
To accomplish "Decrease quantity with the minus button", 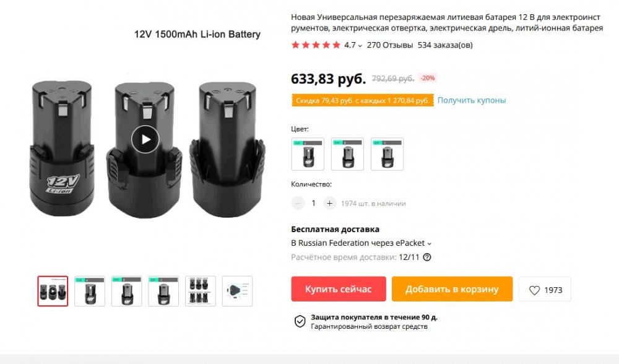I will (x=298, y=203).
